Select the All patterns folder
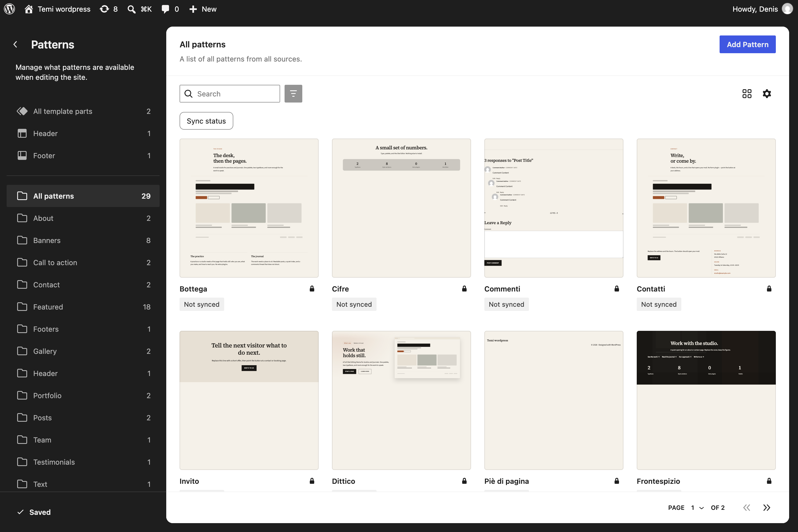The width and height of the screenshot is (798, 532). click(83, 196)
